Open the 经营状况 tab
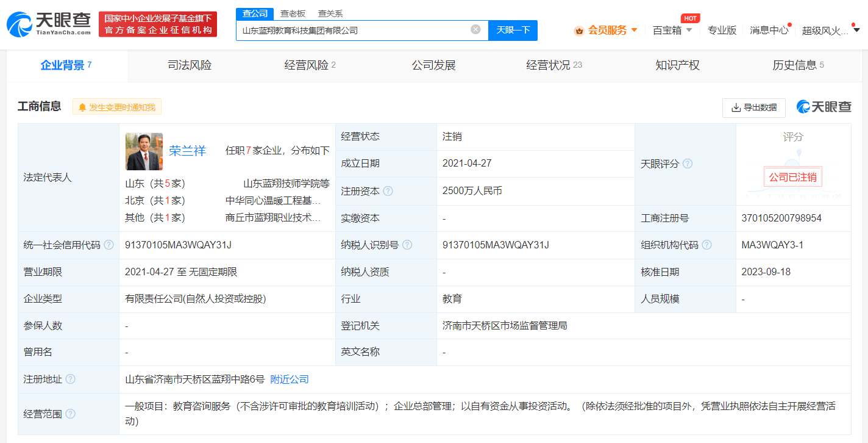This screenshot has width=868, height=443. [553, 65]
